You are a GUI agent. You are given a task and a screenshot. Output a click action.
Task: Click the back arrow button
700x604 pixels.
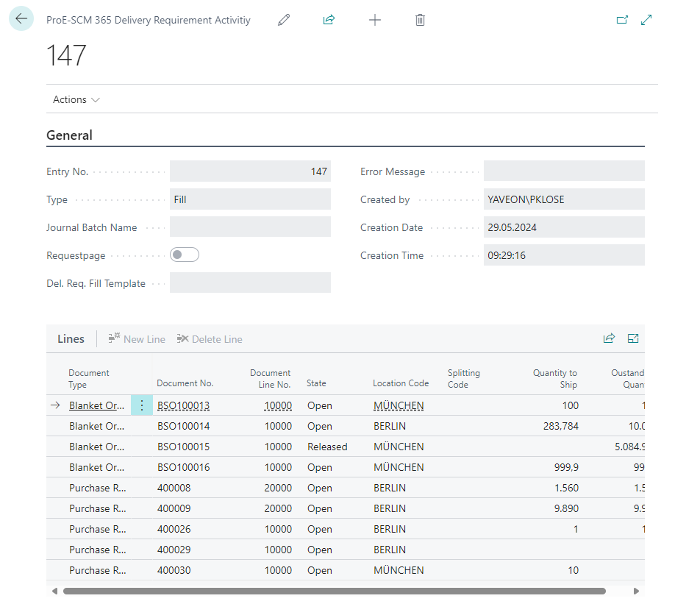click(x=21, y=19)
